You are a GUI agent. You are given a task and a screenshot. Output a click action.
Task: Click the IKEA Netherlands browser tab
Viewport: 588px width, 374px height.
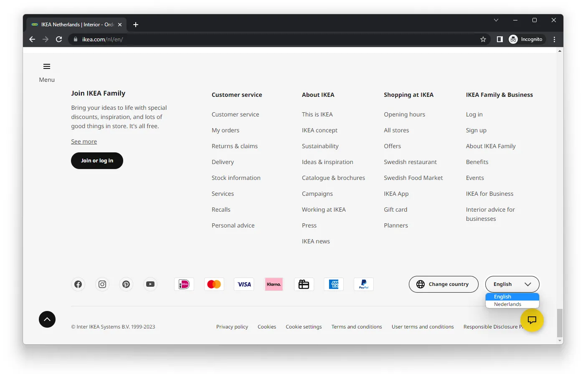pyautogui.click(x=76, y=25)
